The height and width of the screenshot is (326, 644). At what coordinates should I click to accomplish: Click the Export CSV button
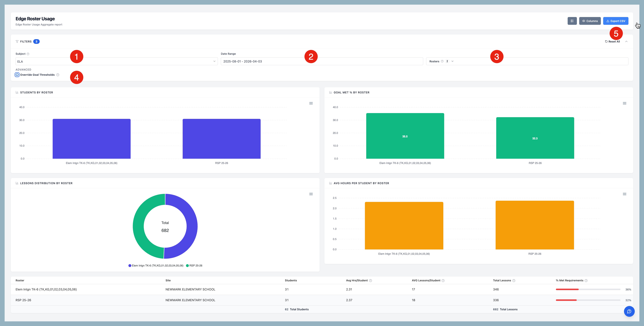[x=616, y=21]
